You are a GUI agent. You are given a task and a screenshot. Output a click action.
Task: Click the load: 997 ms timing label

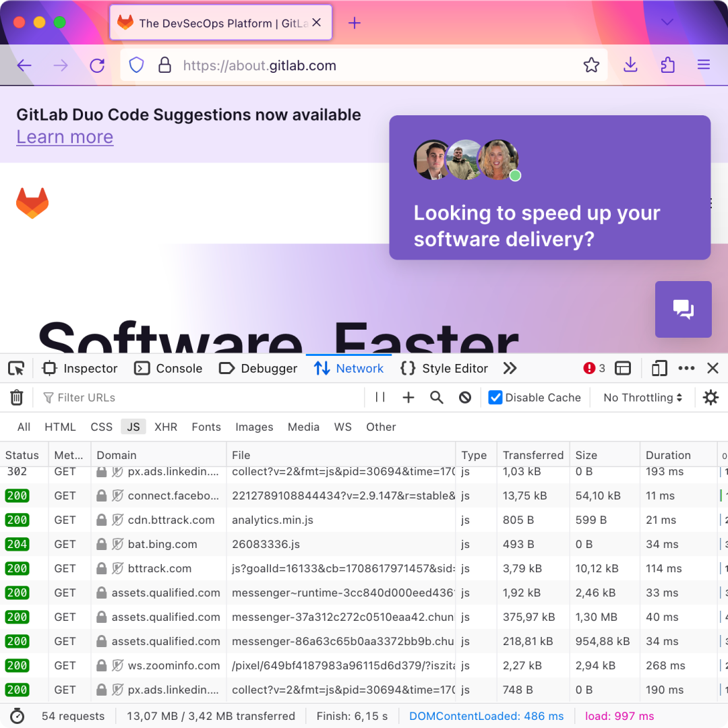point(619,716)
